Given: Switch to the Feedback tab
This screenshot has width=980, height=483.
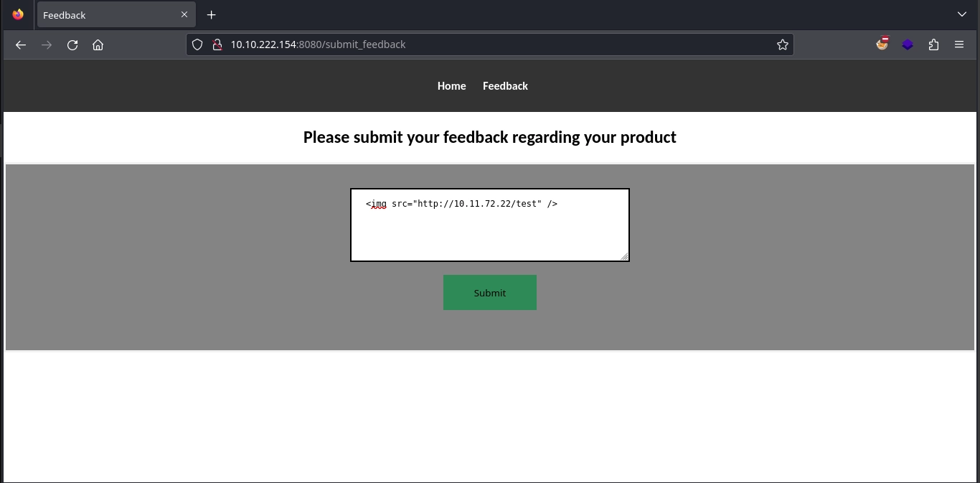Looking at the screenshot, I should click(x=108, y=14).
